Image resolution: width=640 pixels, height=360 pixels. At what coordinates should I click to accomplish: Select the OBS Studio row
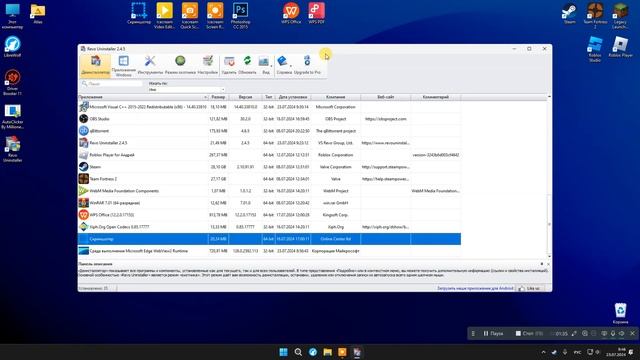269,119
